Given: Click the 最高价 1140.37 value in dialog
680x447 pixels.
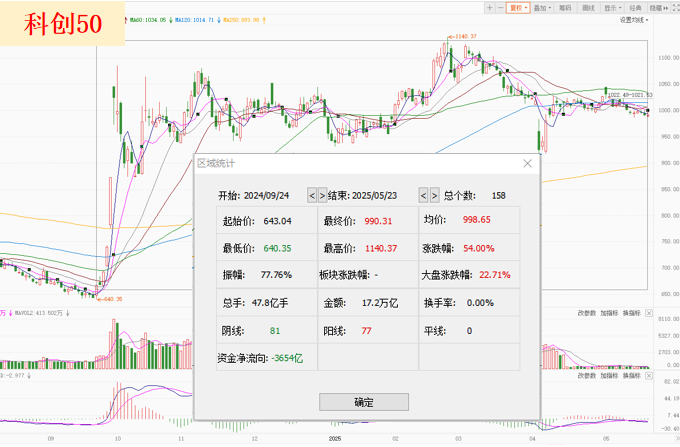Looking at the screenshot, I should pyautogui.click(x=381, y=248).
